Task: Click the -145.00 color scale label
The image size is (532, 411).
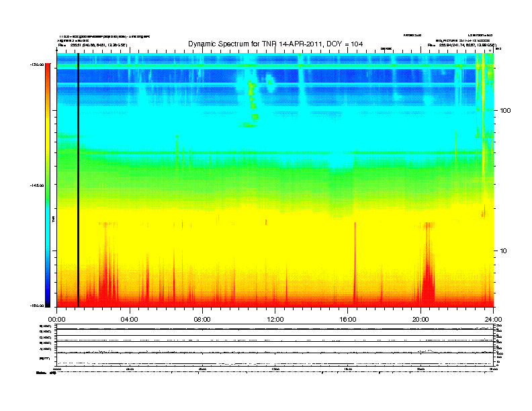Action: point(37,185)
